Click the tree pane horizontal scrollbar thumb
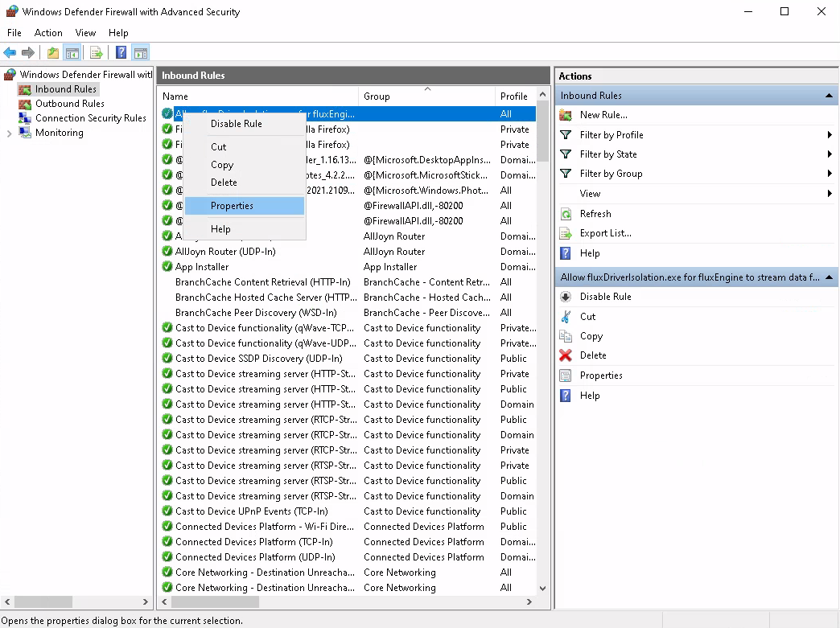 (43, 601)
